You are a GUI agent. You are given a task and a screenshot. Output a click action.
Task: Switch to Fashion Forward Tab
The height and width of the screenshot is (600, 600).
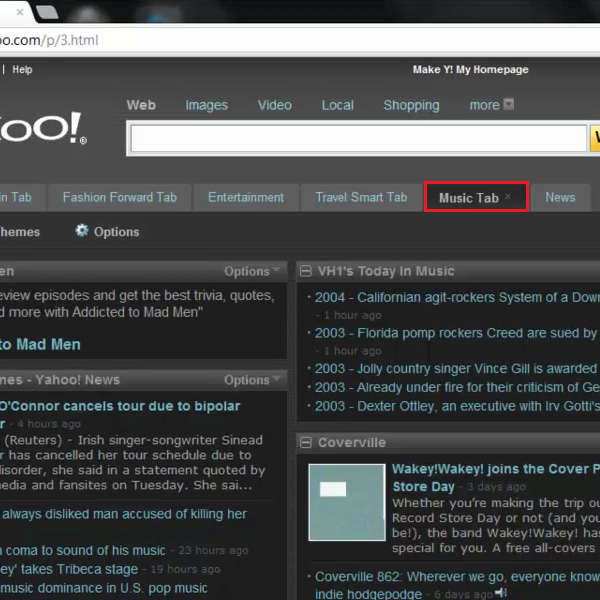pos(119,197)
